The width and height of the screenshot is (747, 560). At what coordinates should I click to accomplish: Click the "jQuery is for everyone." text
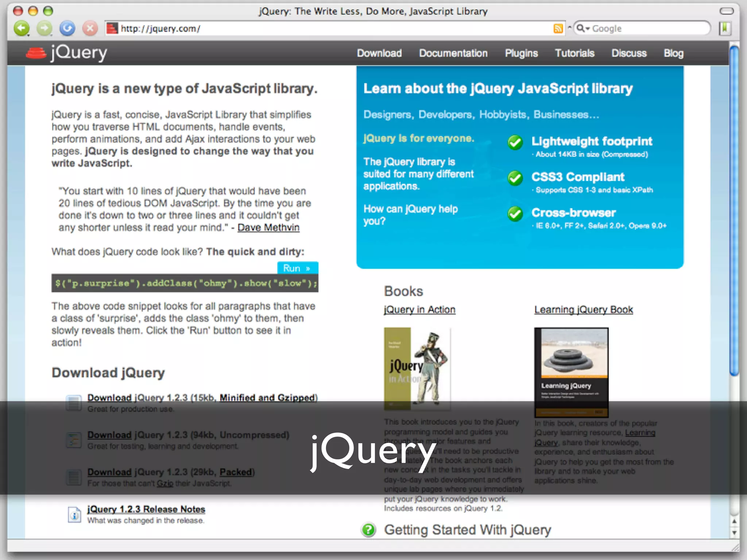pyautogui.click(x=419, y=139)
